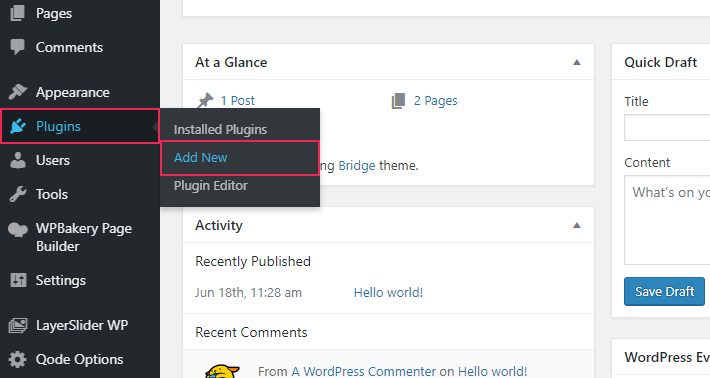
Task: Click the Users person icon
Action: tap(18, 160)
